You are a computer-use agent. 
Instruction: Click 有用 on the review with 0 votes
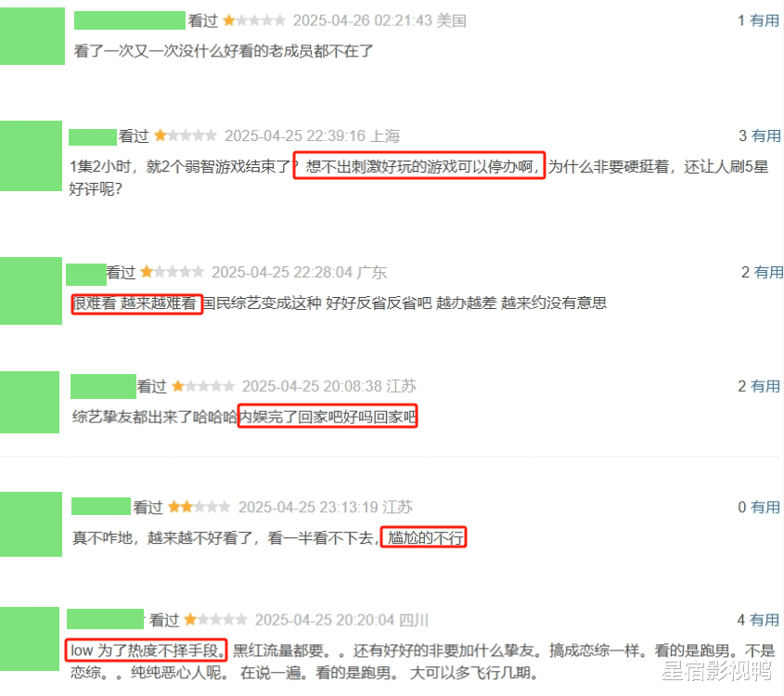pos(765,507)
